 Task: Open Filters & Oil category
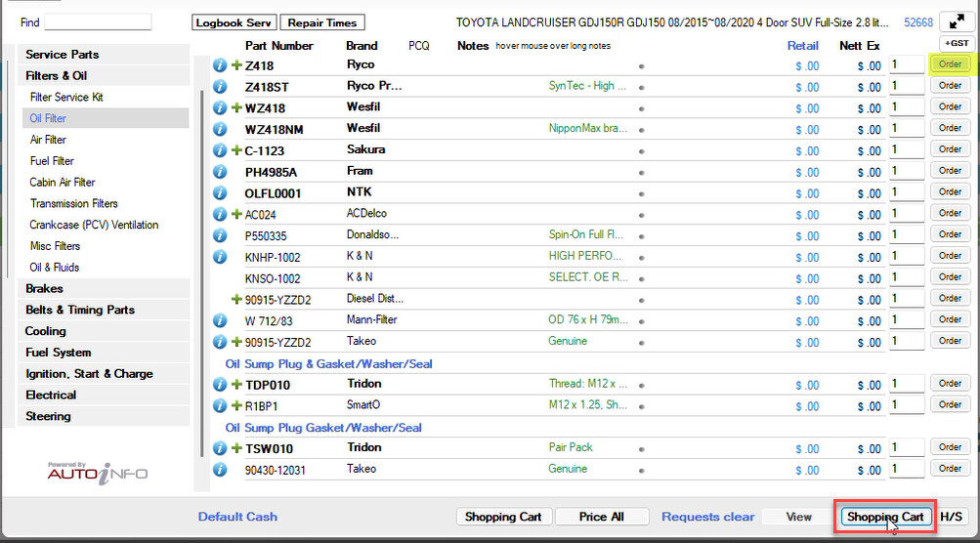104,75
